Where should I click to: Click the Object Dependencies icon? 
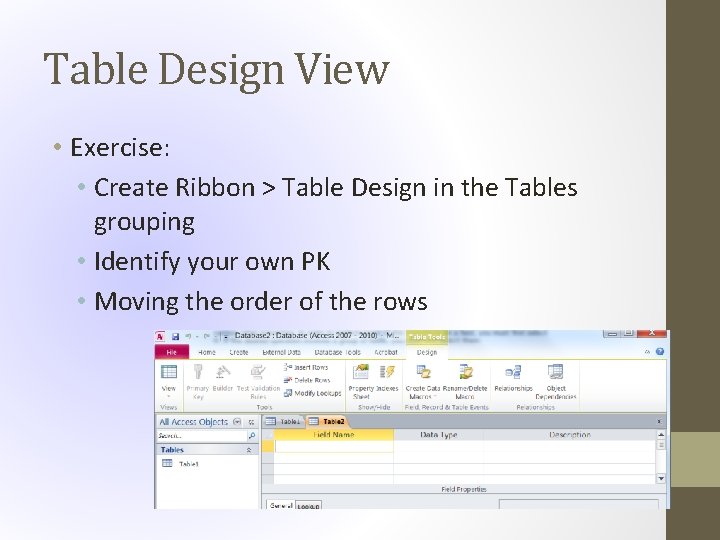556,372
